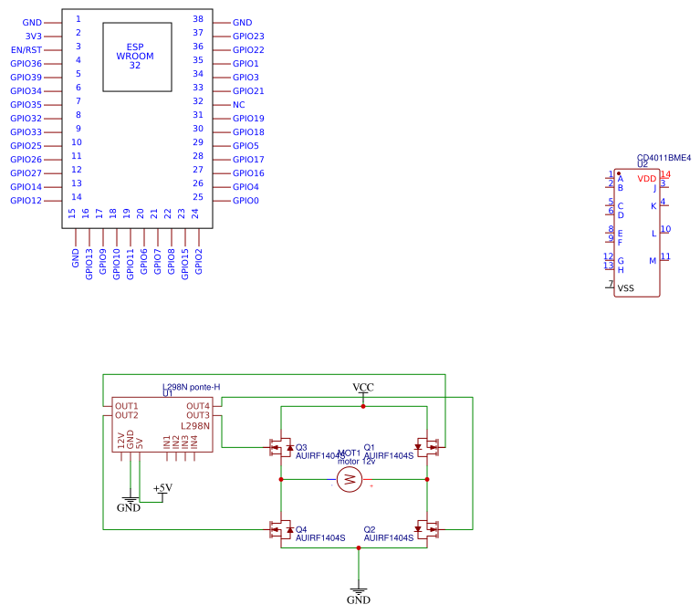The image size is (700, 615).
Task: Click the MOT1 motor circle symbol
Action: coord(350,480)
